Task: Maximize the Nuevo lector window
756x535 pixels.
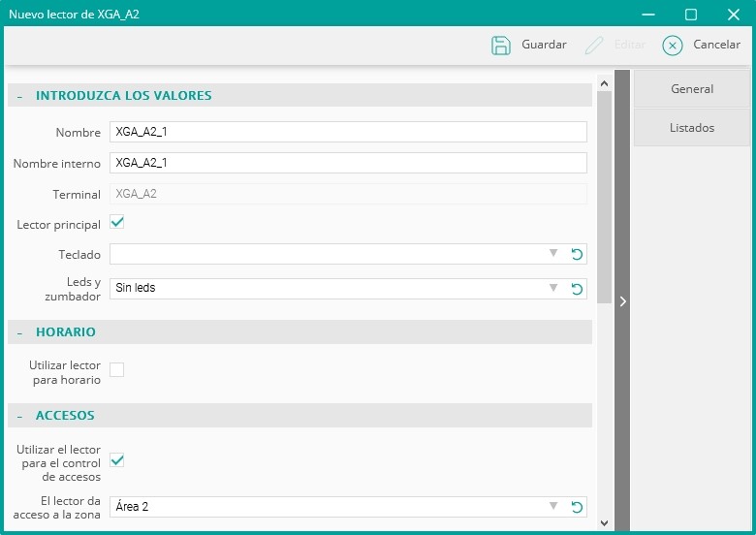Action: (x=691, y=15)
